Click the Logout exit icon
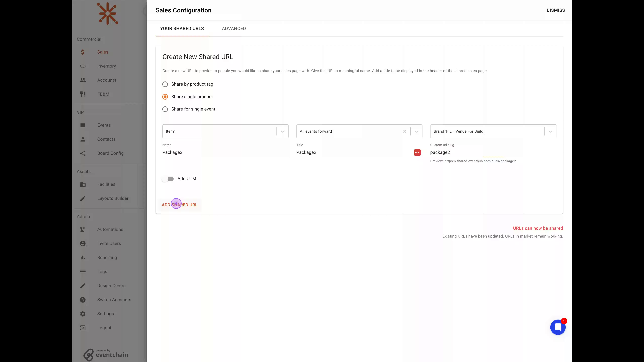Screen dimensions: 644x362 (x=83, y=328)
